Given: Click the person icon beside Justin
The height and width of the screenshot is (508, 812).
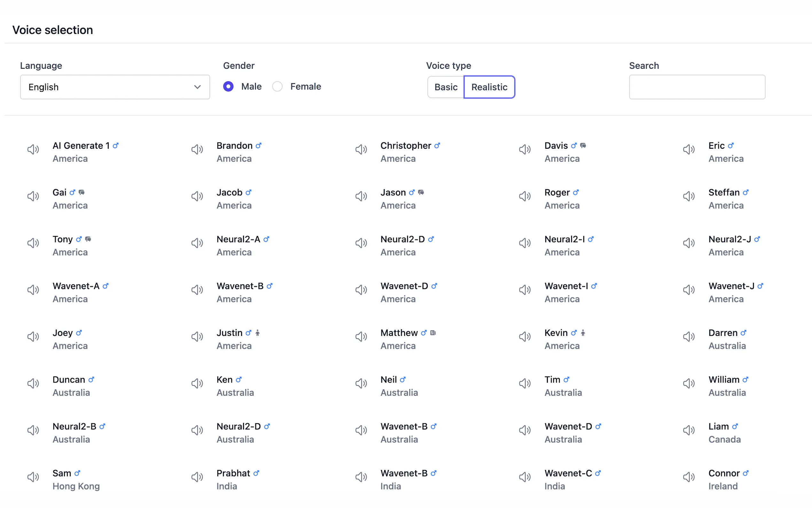Looking at the screenshot, I should pos(257,333).
